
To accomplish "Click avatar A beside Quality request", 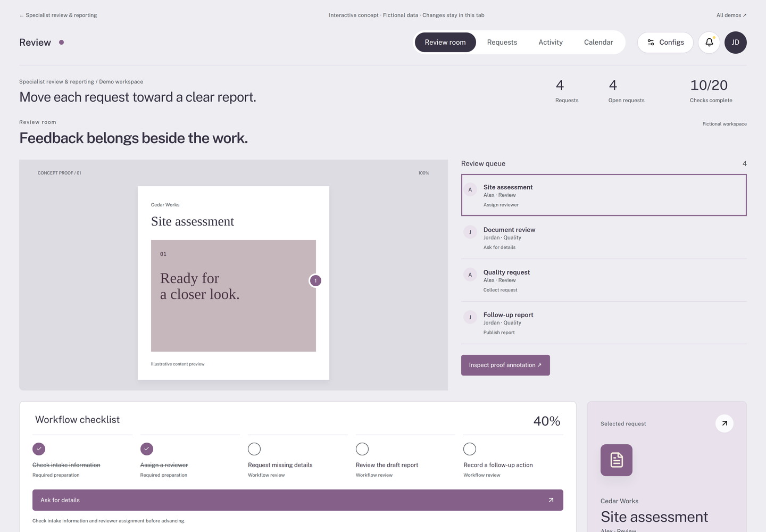I will 470,275.
